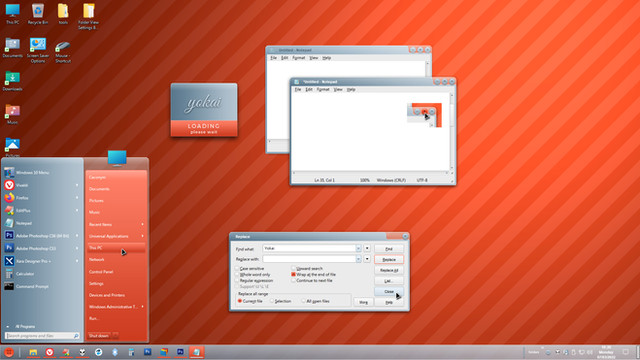The height and width of the screenshot is (360, 640).
Task: Launch Adobe Photoshop CS6 (64 Bit) entry
Action: click(41, 236)
